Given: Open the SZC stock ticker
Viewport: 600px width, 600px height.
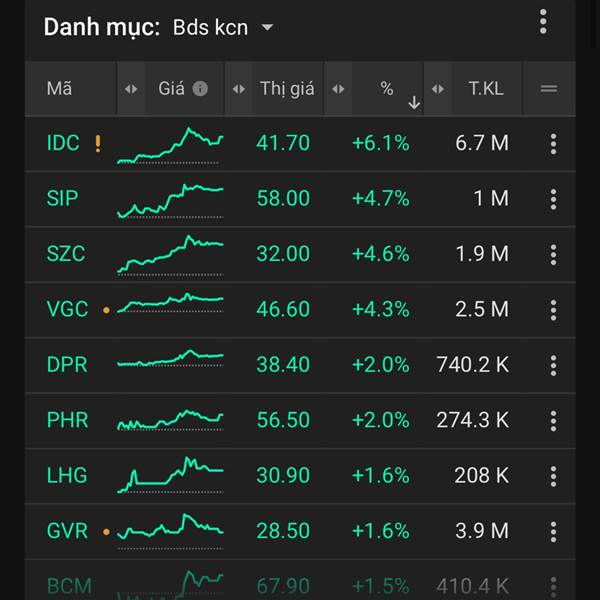Looking at the screenshot, I should coord(66,254).
